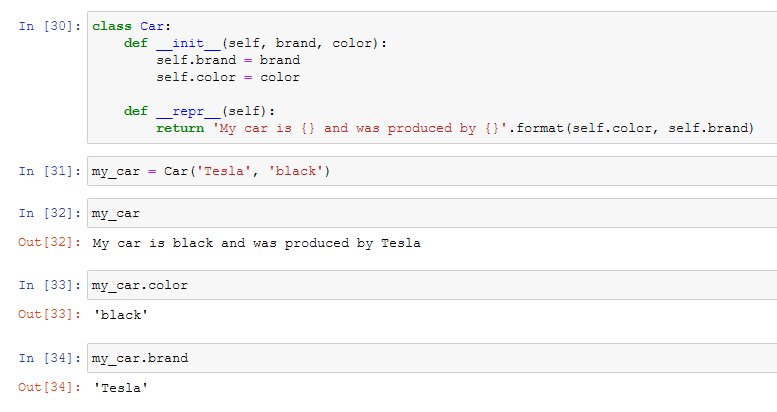The height and width of the screenshot is (412, 777).
Task: Click the my_car.color code cell
Action: click(430, 285)
